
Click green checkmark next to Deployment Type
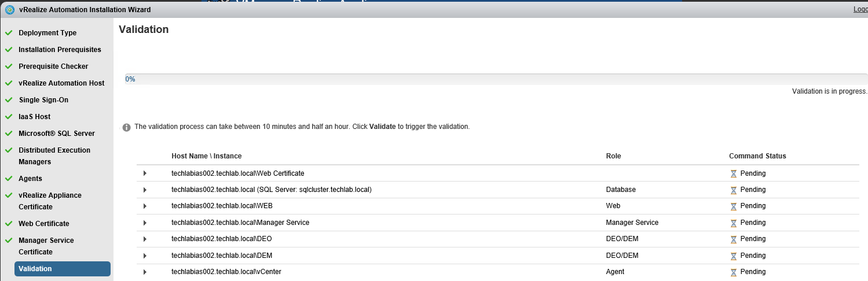(x=9, y=33)
